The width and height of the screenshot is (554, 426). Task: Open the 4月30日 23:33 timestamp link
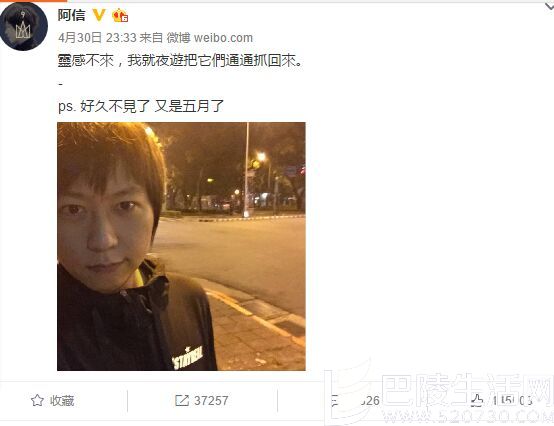pos(97,37)
